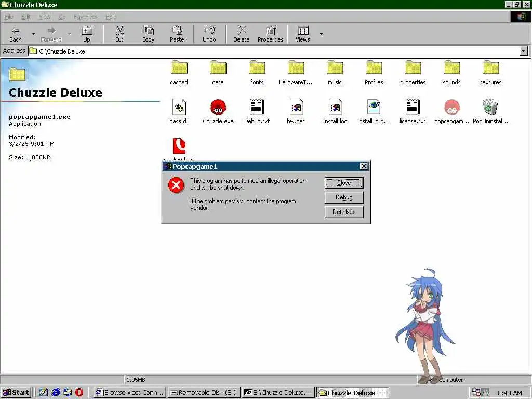Click the Address bar path field
This screenshot has height=399, width=532.
click(274, 51)
